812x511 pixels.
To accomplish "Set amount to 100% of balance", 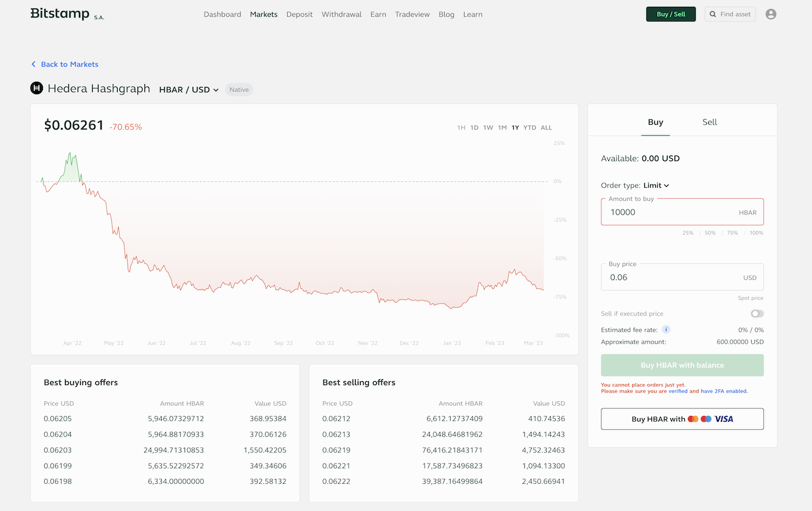I will click(x=756, y=233).
